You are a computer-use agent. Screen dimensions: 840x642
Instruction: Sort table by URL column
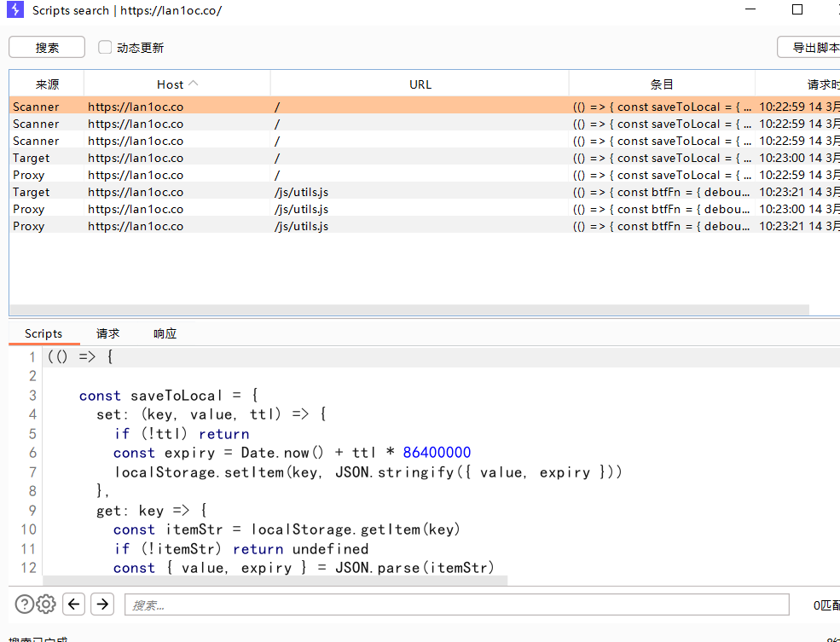click(x=420, y=84)
